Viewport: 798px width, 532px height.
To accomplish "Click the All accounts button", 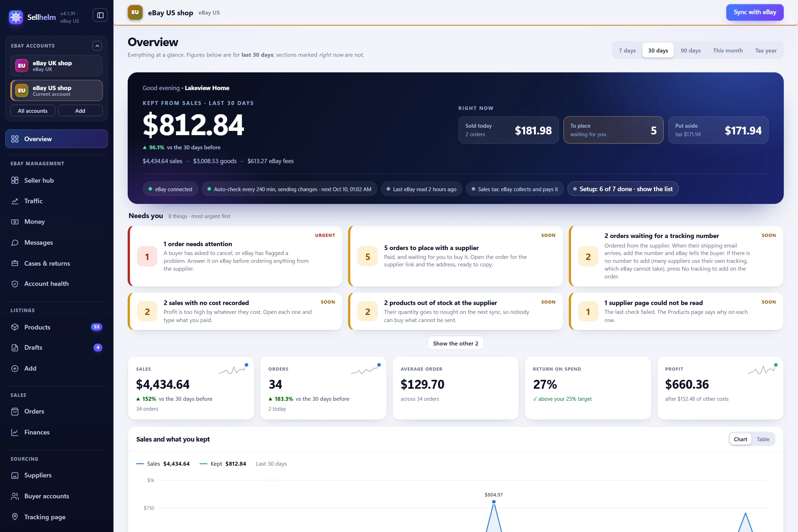I will click(x=33, y=111).
